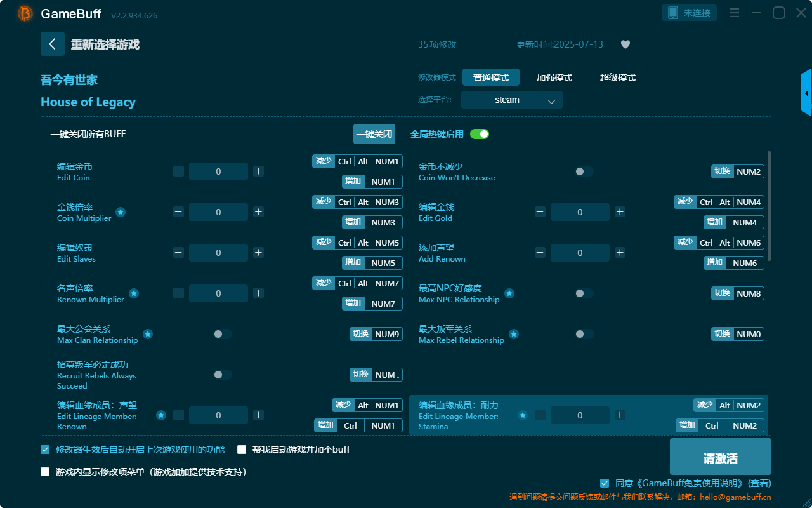This screenshot has width=812, height=508.
Task: Enable Max Rebel Relationship toggle
Action: (584, 334)
